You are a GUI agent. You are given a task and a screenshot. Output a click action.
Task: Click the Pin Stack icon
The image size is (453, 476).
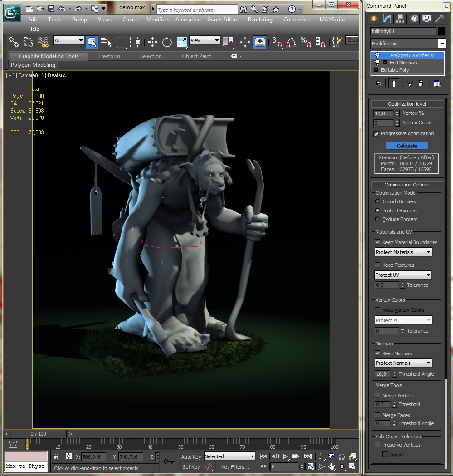(377, 83)
